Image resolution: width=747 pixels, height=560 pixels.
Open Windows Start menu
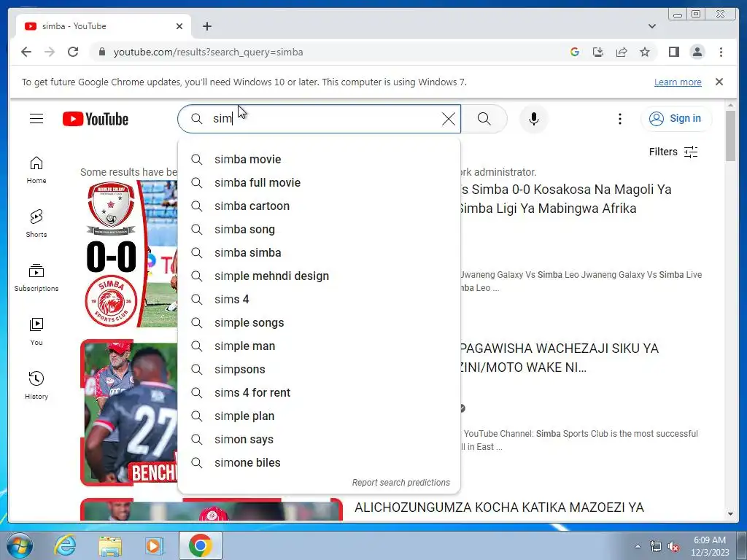coord(19,546)
